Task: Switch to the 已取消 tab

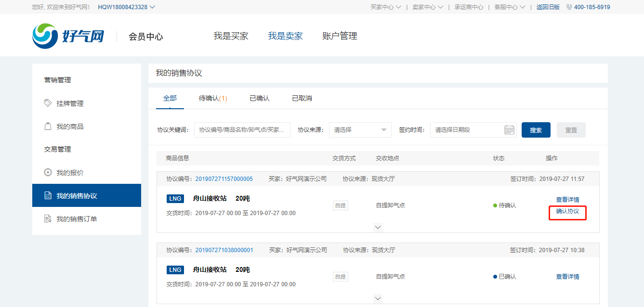Action: tap(302, 98)
